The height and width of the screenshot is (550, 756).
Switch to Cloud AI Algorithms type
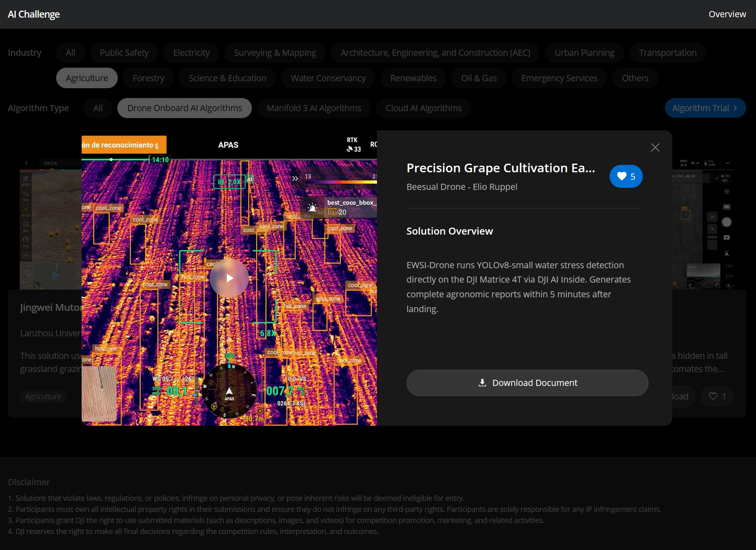tap(424, 108)
